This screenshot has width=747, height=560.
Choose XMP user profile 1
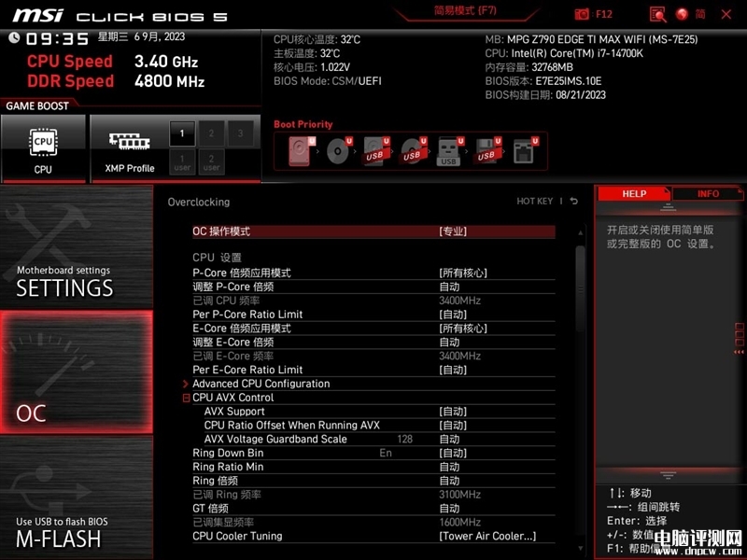point(182,162)
